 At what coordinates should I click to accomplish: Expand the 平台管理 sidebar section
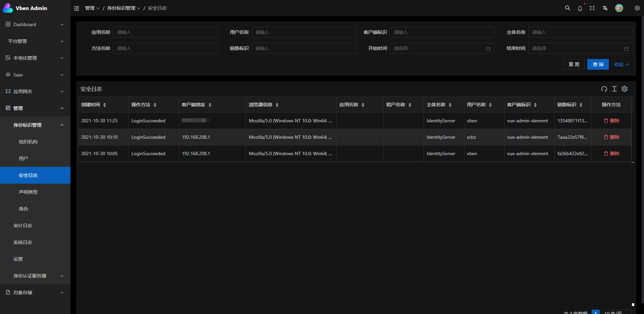click(35, 41)
